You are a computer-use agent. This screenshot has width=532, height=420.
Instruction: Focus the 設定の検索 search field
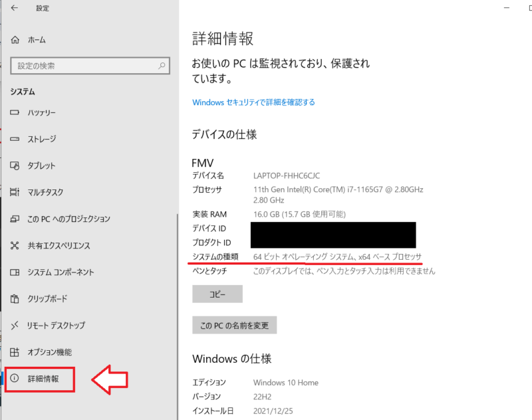pyautogui.click(x=90, y=66)
